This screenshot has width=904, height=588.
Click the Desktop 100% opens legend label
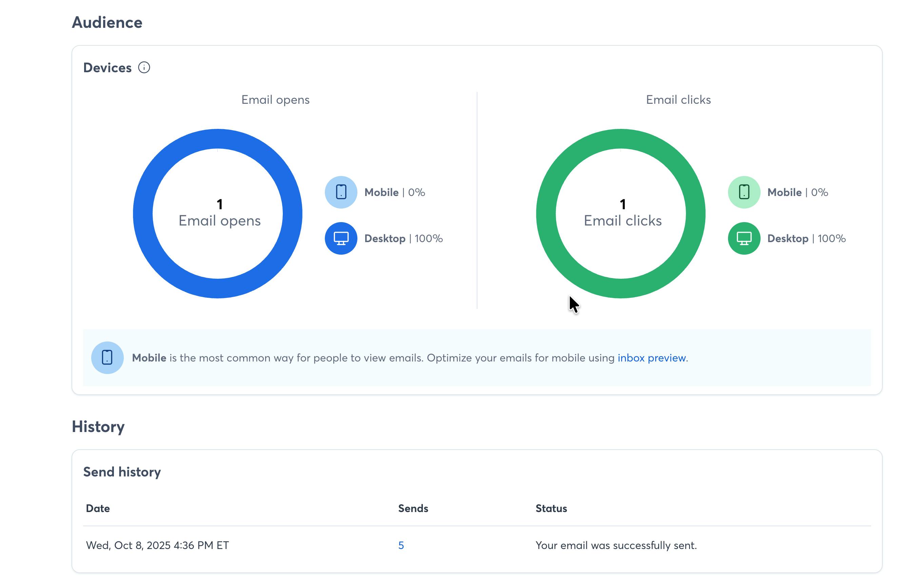(x=404, y=238)
